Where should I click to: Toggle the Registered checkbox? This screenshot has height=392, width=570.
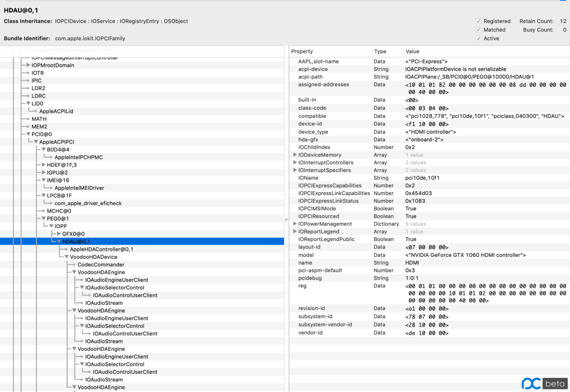478,21
